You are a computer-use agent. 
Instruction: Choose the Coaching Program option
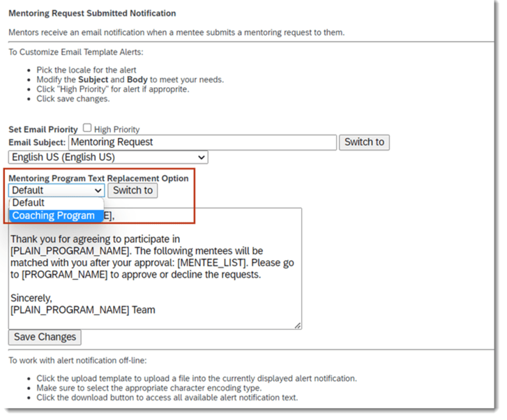click(x=54, y=216)
